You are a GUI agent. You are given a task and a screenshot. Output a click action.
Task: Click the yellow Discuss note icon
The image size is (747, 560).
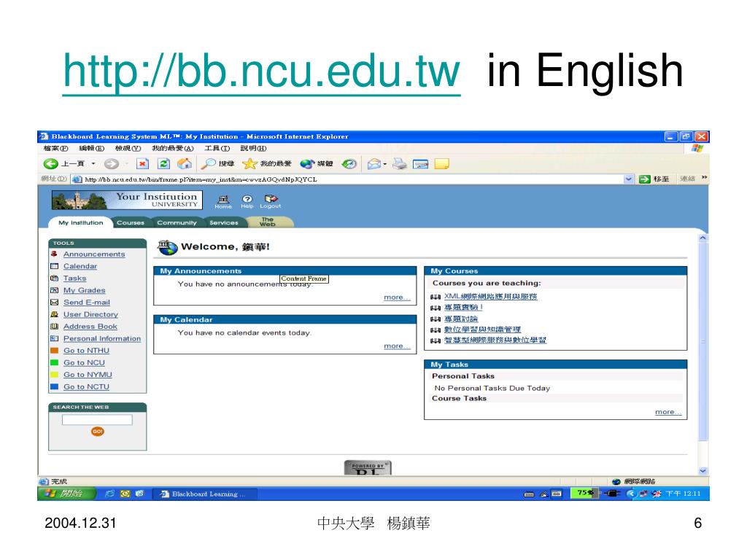[x=441, y=164]
